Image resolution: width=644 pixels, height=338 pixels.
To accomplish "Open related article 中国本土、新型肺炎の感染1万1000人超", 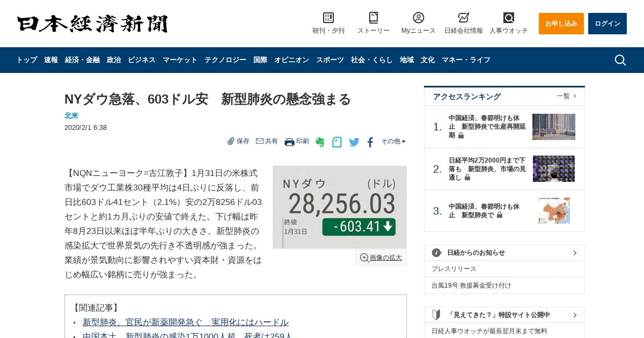I will click(x=187, y=336).
